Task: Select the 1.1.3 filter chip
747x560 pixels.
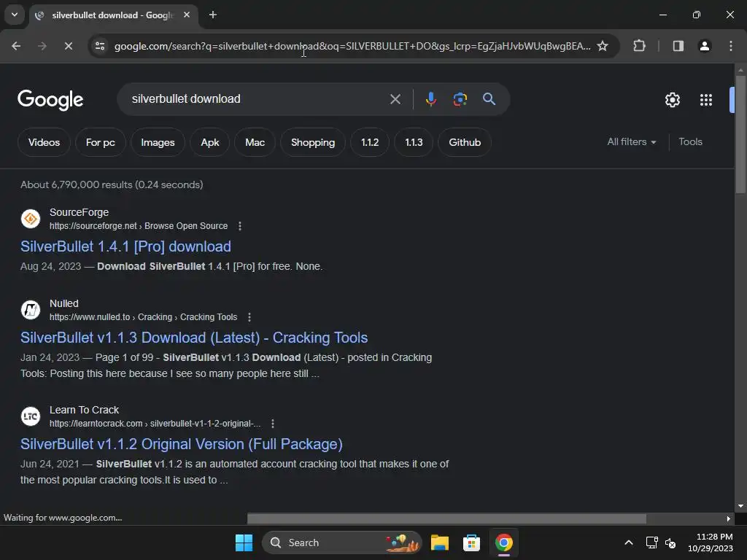Action: [x=414, y=142]
